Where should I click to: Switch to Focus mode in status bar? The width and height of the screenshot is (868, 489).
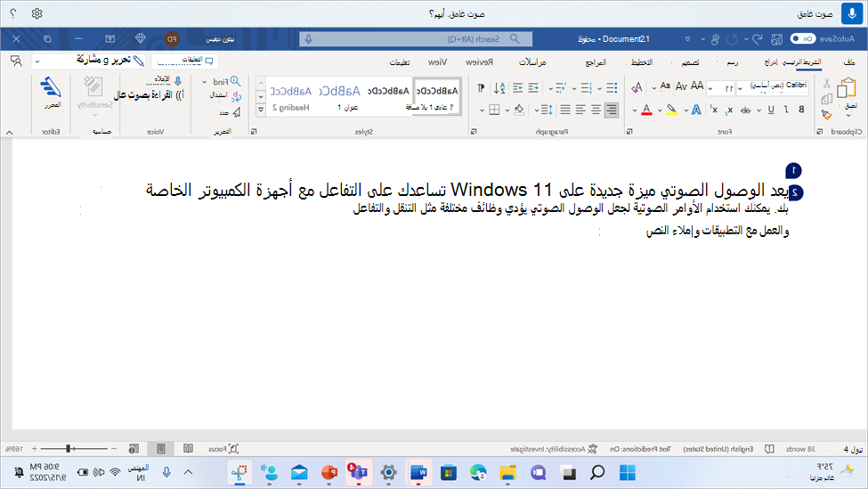[x=223, y=449]
